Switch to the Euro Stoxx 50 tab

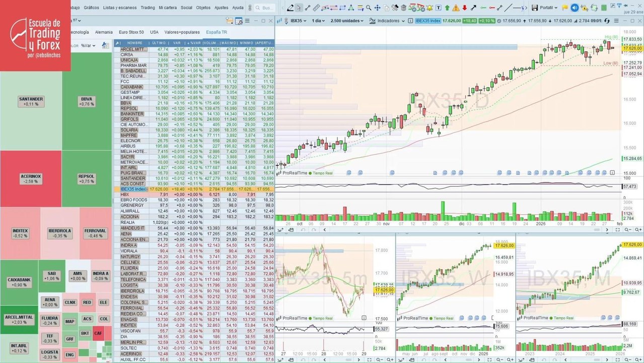coord(131,32)
